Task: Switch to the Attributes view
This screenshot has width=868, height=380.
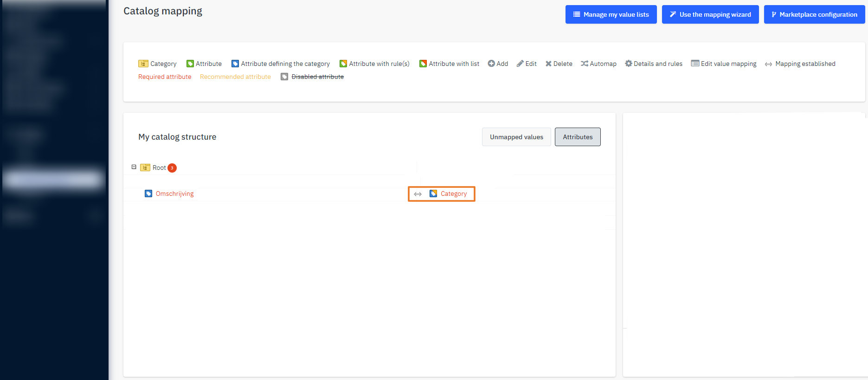Action: click(x=578, y=137)
